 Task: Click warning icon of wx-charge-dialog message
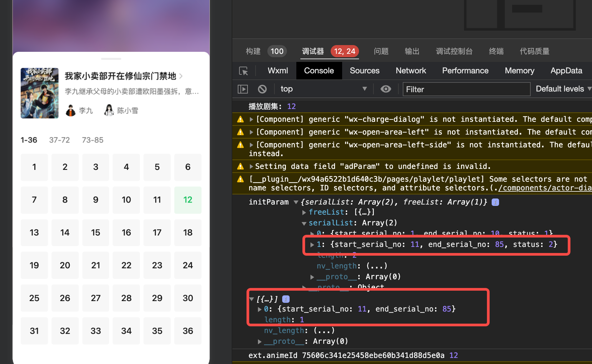[x=240, y=119]
